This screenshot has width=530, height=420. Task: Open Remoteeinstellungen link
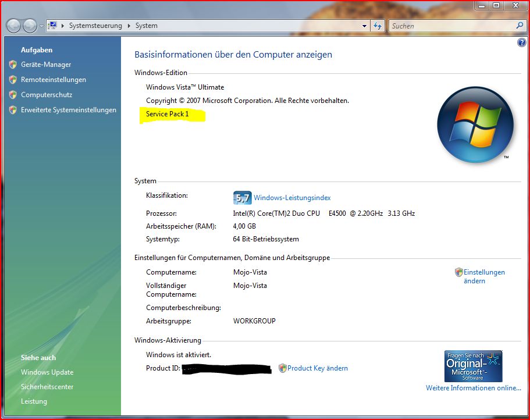click(54, 80)
